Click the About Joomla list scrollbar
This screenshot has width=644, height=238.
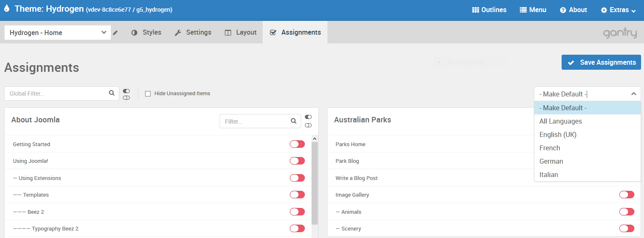click(x=315, y=184)
